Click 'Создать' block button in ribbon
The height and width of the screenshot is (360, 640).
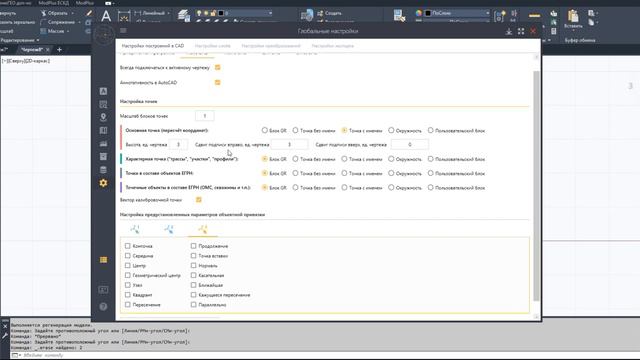330,13
